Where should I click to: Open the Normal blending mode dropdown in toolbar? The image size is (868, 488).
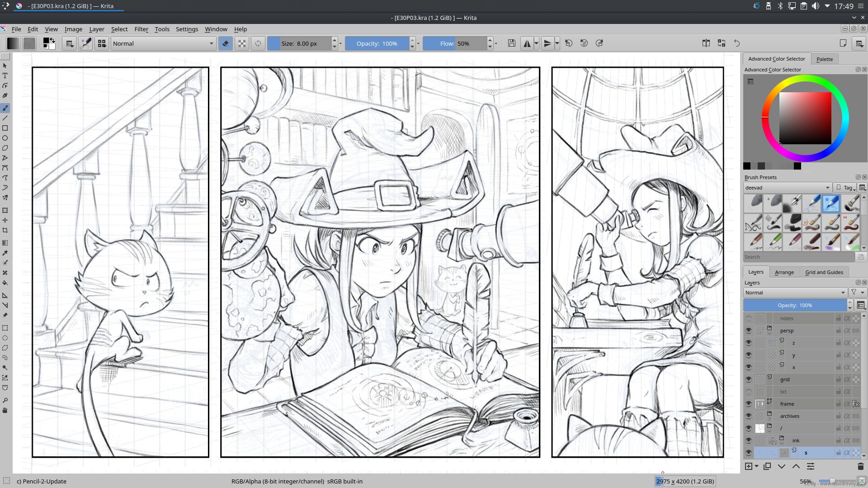tap(163, 43)
